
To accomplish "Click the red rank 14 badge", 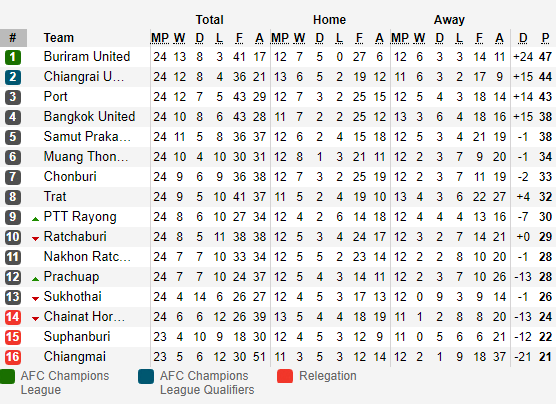I will click(13, 317).
